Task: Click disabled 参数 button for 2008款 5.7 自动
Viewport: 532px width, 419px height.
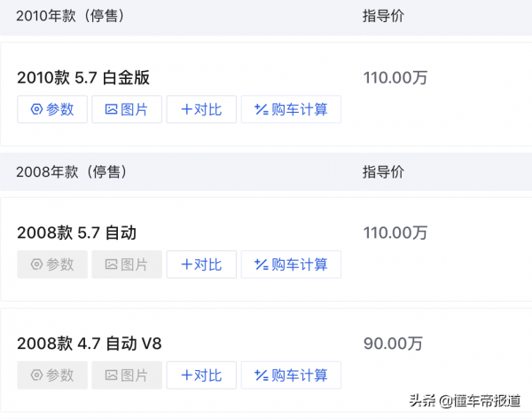Action: tap(52, 265)
